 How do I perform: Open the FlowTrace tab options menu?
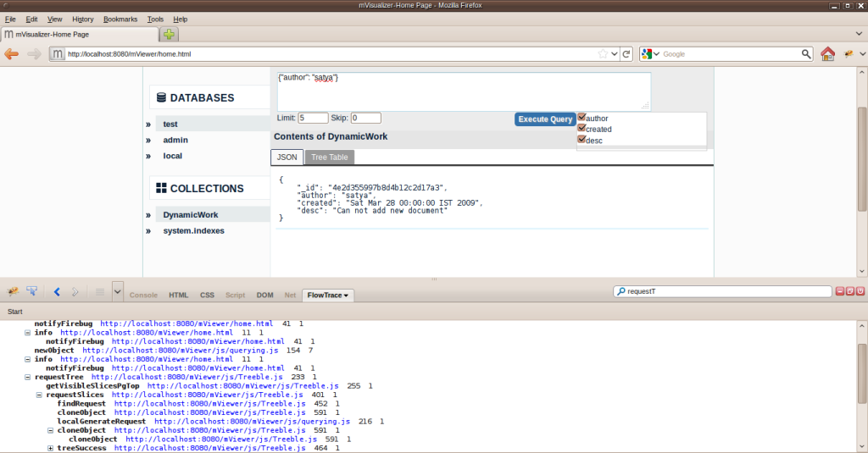point(346,296)
